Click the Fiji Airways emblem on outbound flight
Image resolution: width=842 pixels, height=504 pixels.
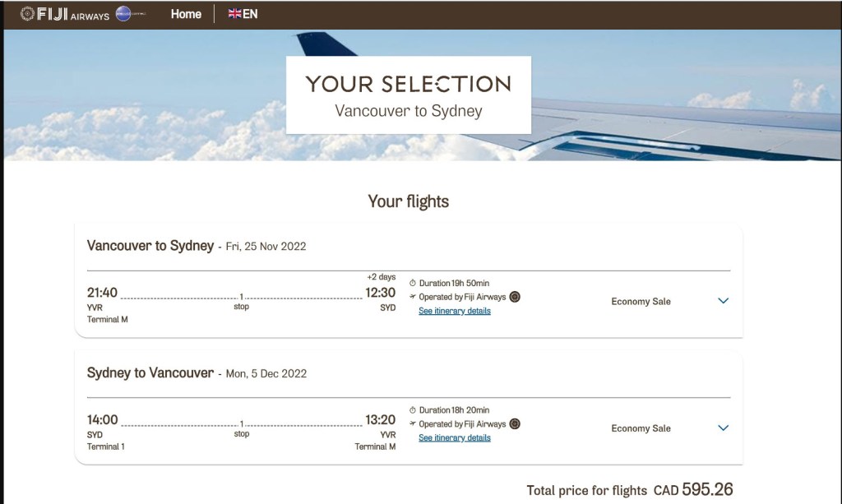(515, 297)
